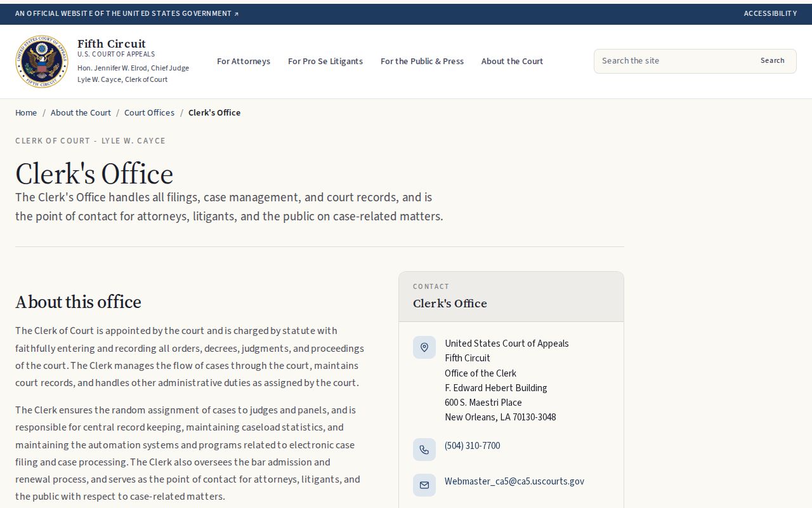Click the Fifth Circuit court seal logo
Viewport: 812px width, 508px height.
(42, 62)
